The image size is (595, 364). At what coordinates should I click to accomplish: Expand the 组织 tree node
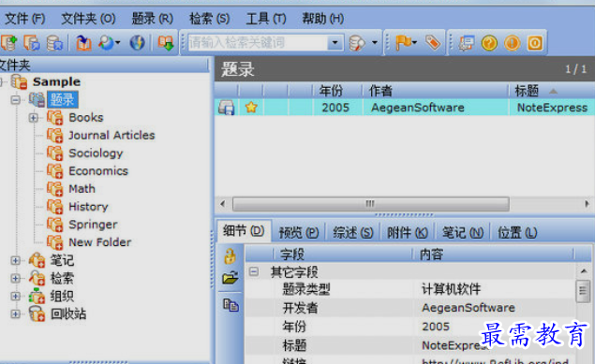[x=16, y=296]
